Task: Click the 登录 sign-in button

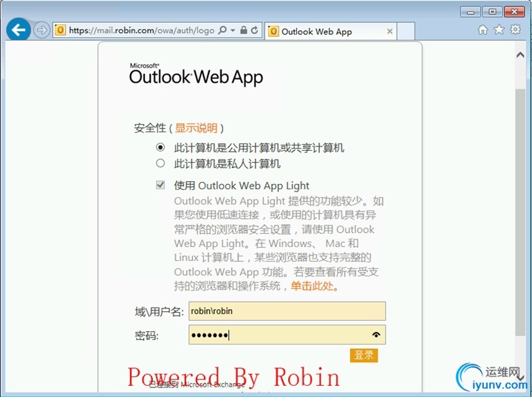Action: 364,355
